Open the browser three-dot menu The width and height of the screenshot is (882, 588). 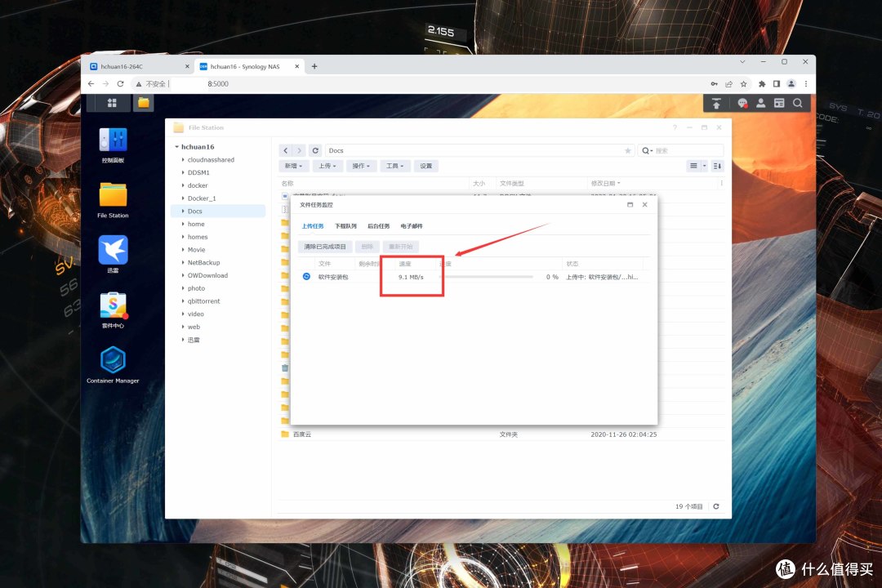click(x=806, y=84)
